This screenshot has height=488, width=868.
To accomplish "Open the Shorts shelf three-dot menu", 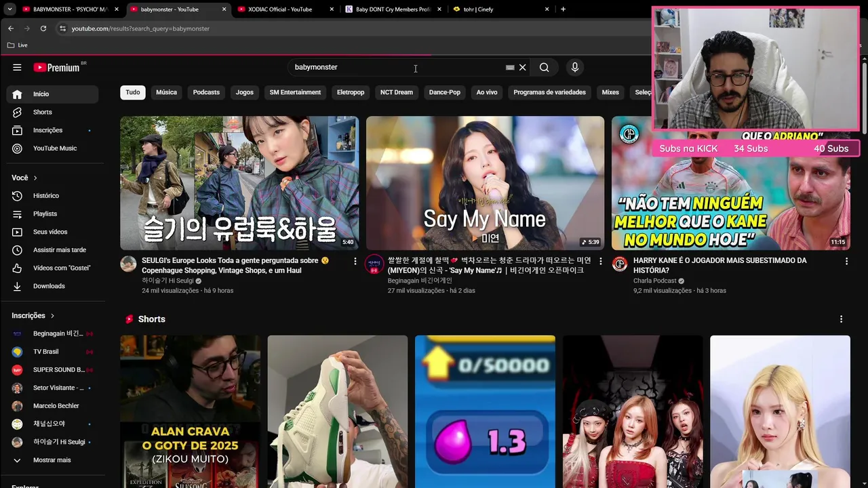I will tap(841, 319).
